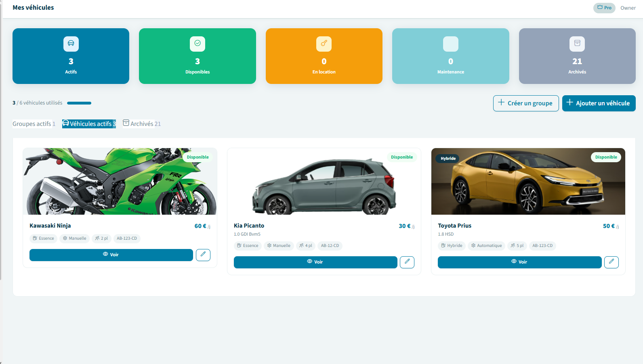Click the Mes véhicules page title
The image size is (643, 364).
(x=33, y=7)
